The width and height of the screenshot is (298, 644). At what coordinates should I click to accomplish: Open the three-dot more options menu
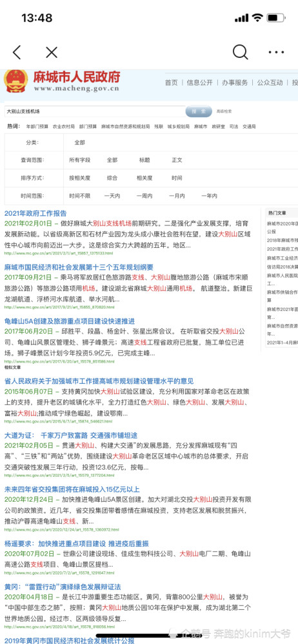coord(276,52)
